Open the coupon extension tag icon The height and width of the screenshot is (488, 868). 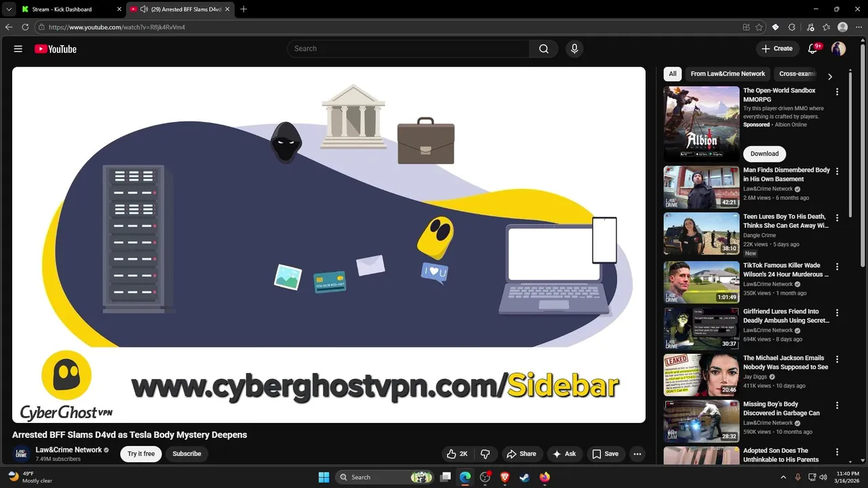[x=776, y=27]
